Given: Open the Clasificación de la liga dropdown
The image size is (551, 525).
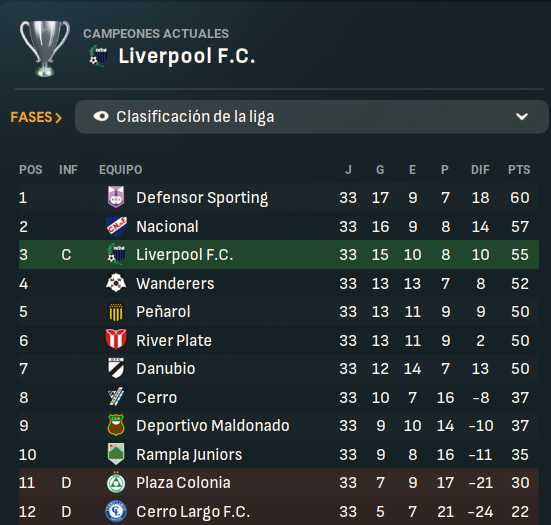Looking at the screenshot, I should tap(311, 117).
